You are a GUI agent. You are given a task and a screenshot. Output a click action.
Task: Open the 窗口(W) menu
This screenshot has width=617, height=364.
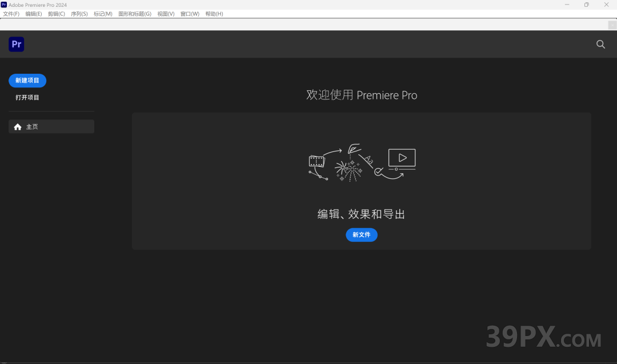click(x=190, y=14)
